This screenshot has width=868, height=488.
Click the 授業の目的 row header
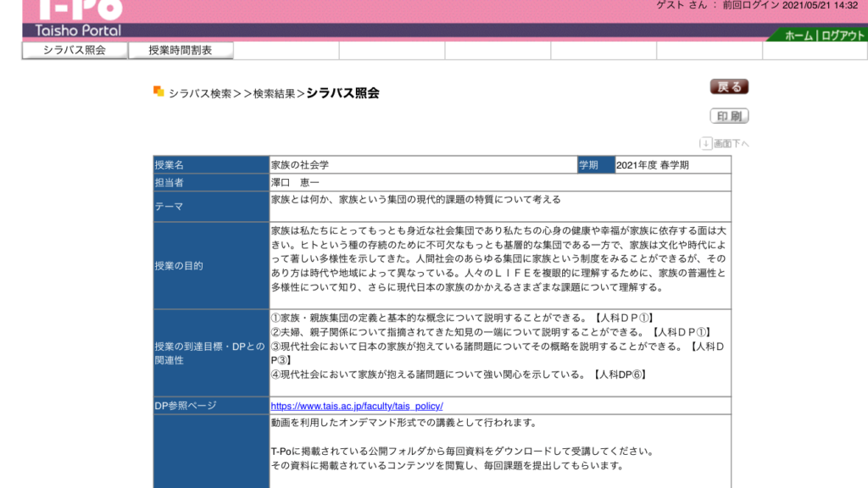tap(178, 266)
